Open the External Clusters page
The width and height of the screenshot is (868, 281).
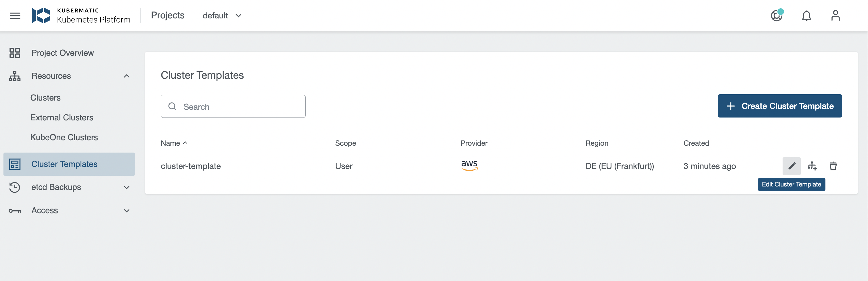pyautogui.click(x=62, y=118)
